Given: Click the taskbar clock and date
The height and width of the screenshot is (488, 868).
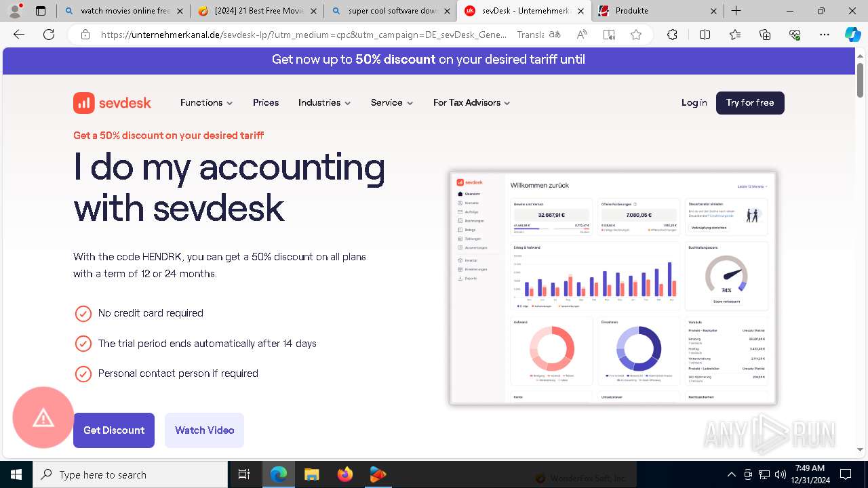Looking at the screenshot, I should [x=810, y=474].
